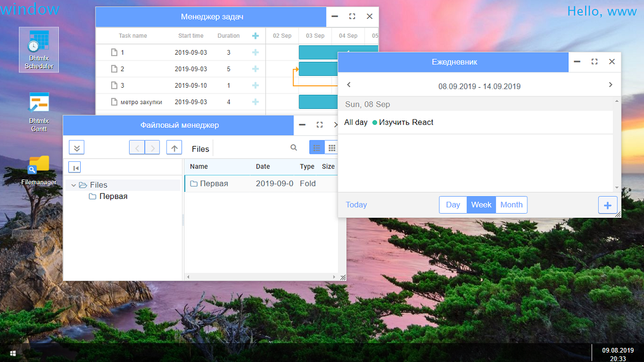Jump to Today in the scheduler
This screenshot has height=362, width=644.
point(356,205)
